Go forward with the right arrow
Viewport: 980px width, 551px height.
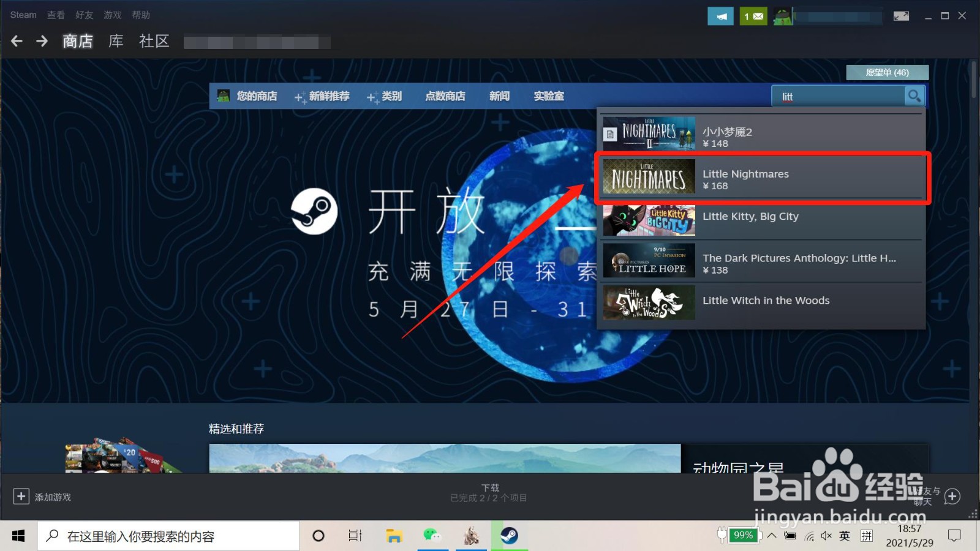42,41
